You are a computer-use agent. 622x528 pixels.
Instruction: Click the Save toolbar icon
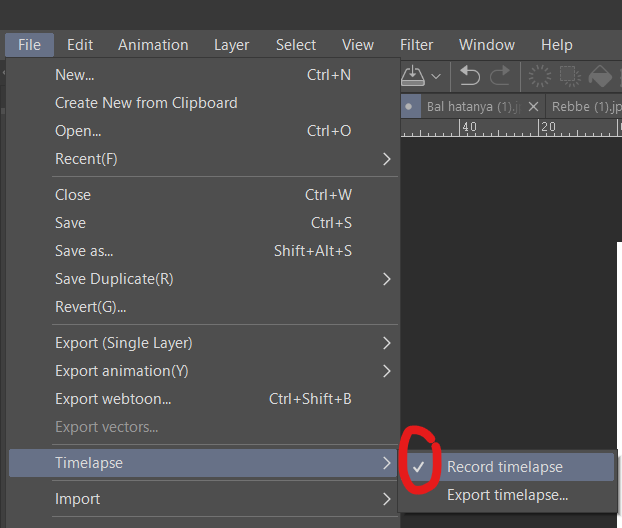[x=413, y=75]
